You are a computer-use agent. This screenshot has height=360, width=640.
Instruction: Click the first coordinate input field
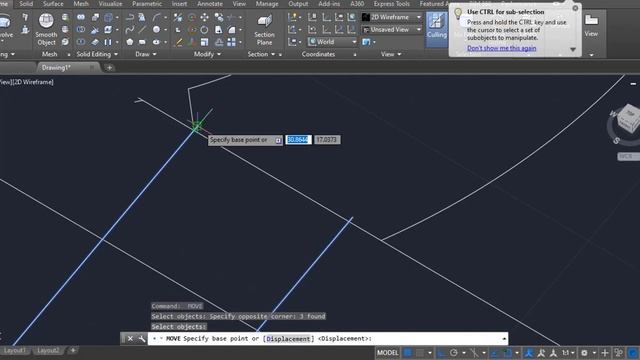[x=298, y=140]
